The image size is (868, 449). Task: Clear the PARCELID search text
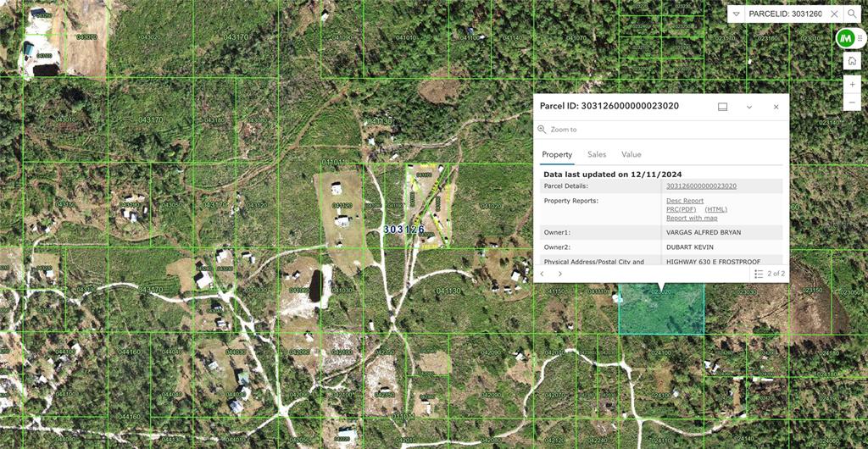pyautogui.click(x=834, y=14)
